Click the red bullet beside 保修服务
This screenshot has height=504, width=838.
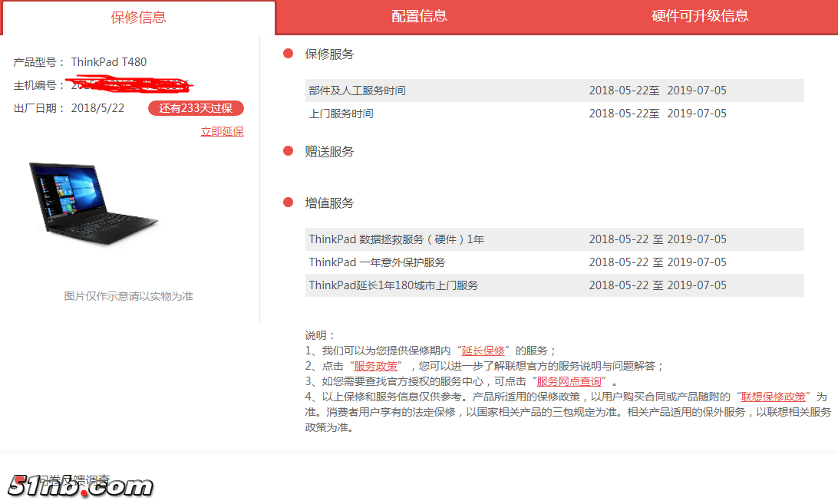[x=287, y=54]
